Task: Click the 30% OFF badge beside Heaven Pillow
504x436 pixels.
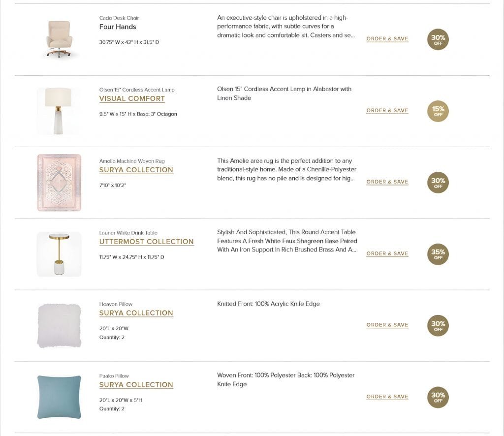Action: point(438,325)
